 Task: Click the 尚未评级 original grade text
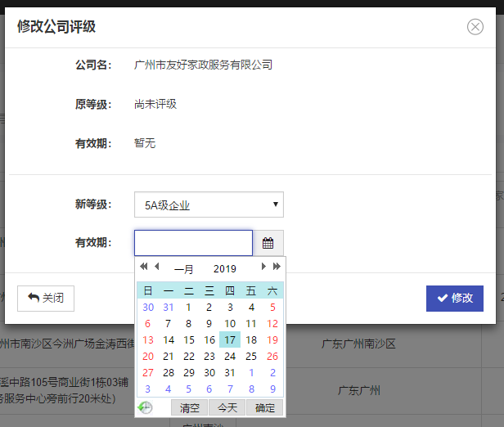point(155,104)
